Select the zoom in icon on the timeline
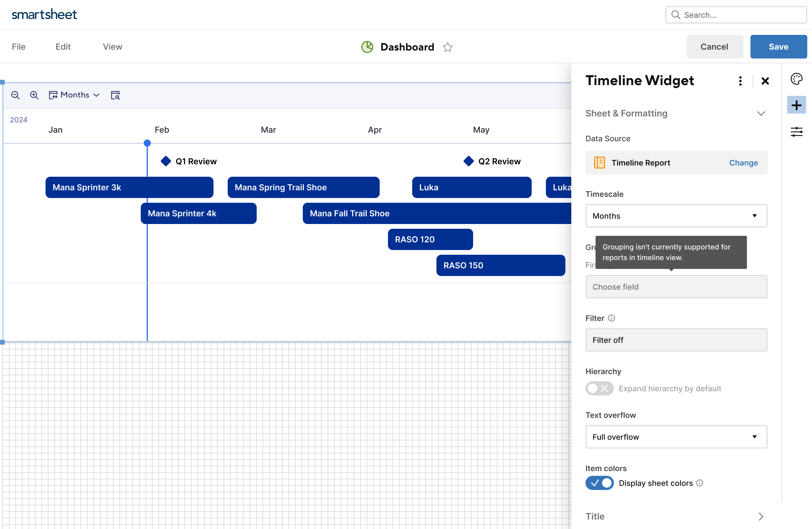 pyautogui.click(x=34, y=95)
